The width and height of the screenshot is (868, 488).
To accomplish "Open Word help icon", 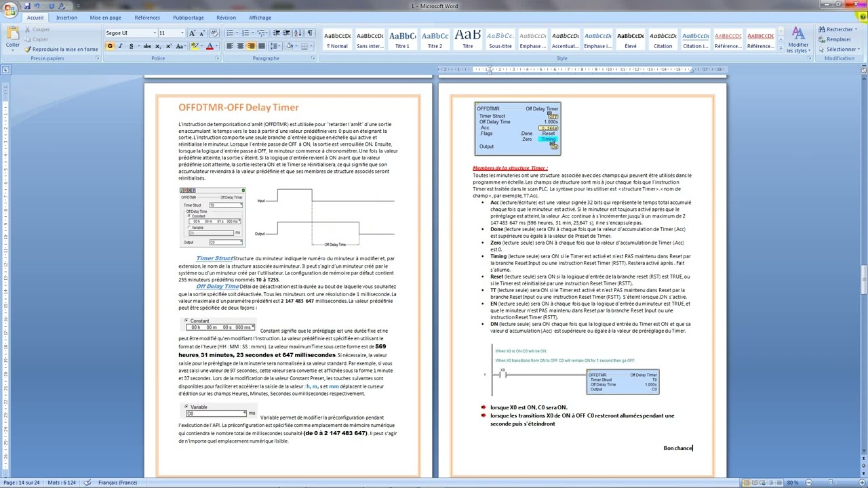I will click(862, 18).
